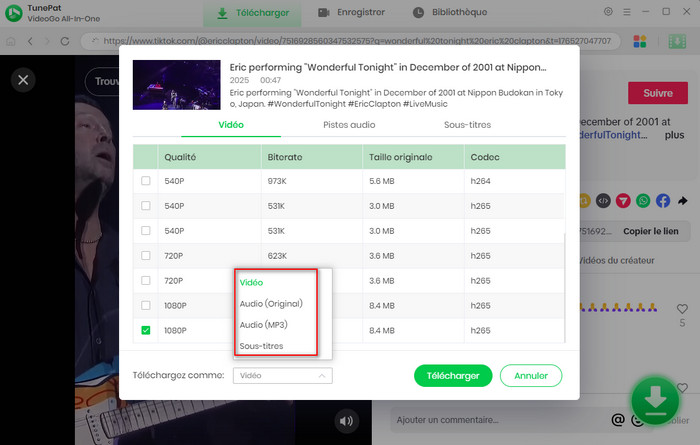Click the mute speaker icon on video
The image size is (700, 445).
[346, 421]
